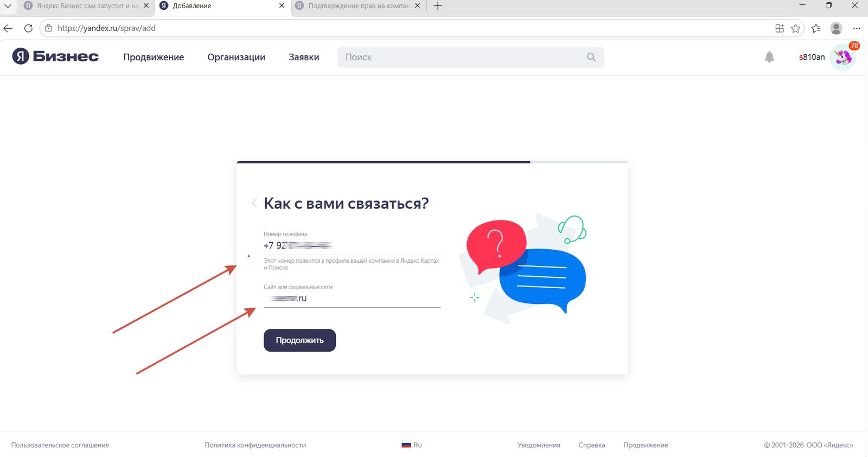Open split screen icon in address bar
Image resolution: width=868 pixels, height=457 pixels.
pyautogui.click(x=780, y=28)
